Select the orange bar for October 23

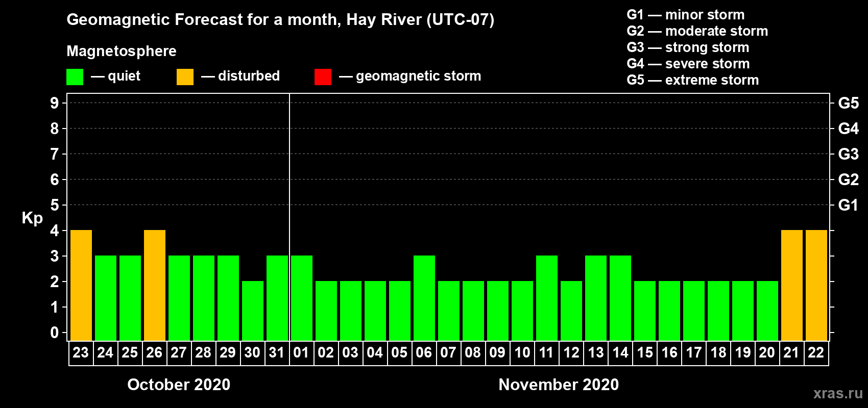[x=81, y=285]
